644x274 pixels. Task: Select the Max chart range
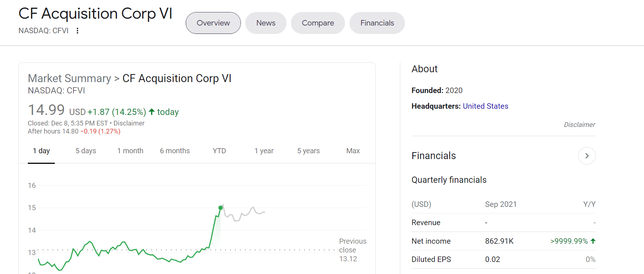point(353,151)
